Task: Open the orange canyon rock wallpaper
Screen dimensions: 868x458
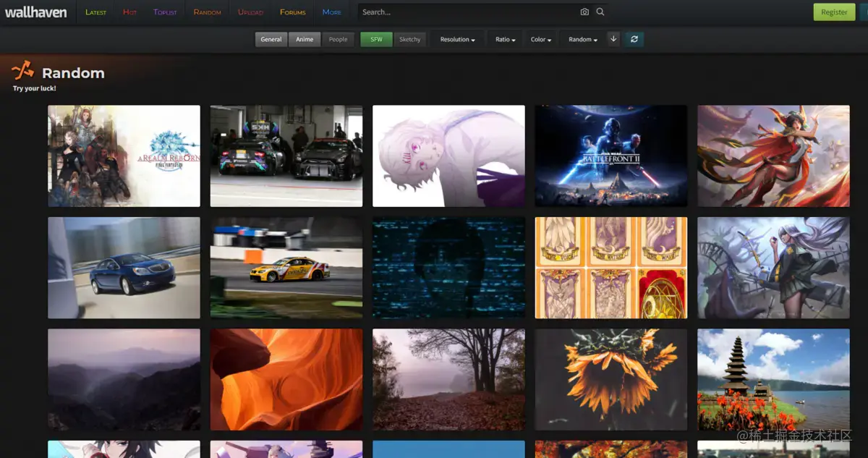Action: point(286,380)
